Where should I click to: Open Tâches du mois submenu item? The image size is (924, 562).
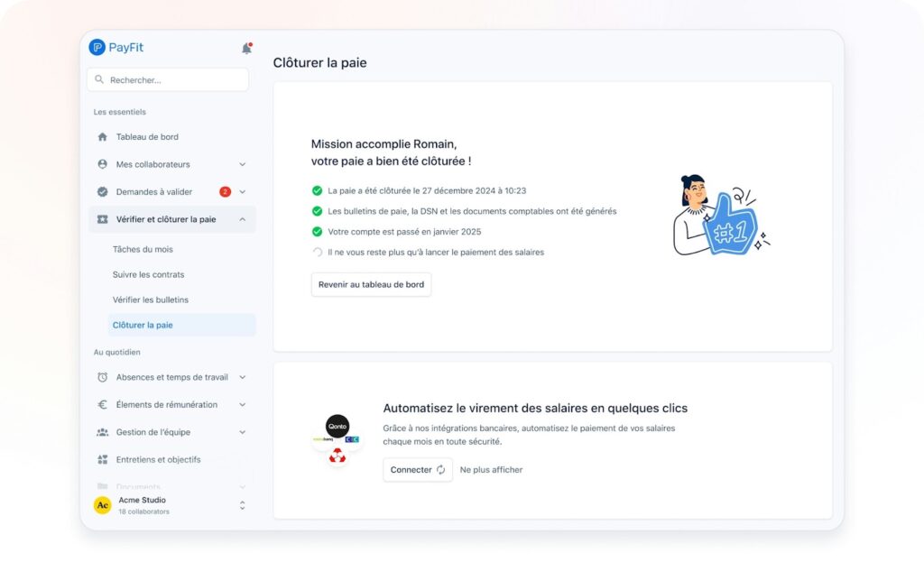143,249
